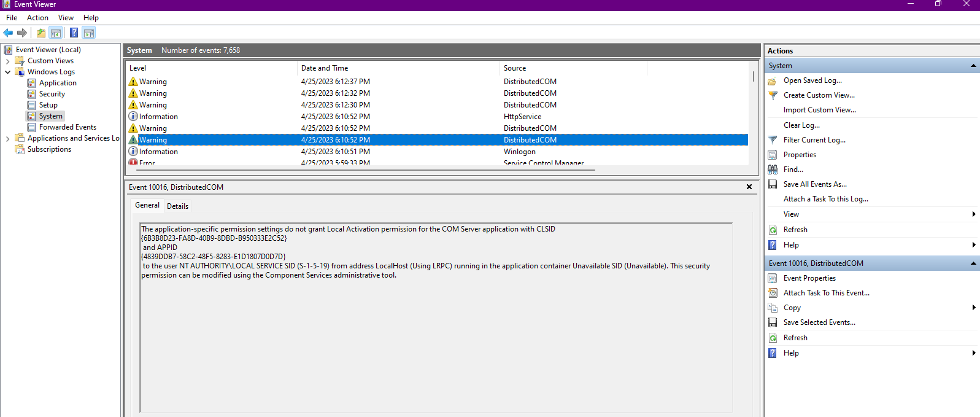Collapse the Windows Logs tree node
Image resolution: width=980 pixels, height=417 pixels.
[x=7, y=72]
